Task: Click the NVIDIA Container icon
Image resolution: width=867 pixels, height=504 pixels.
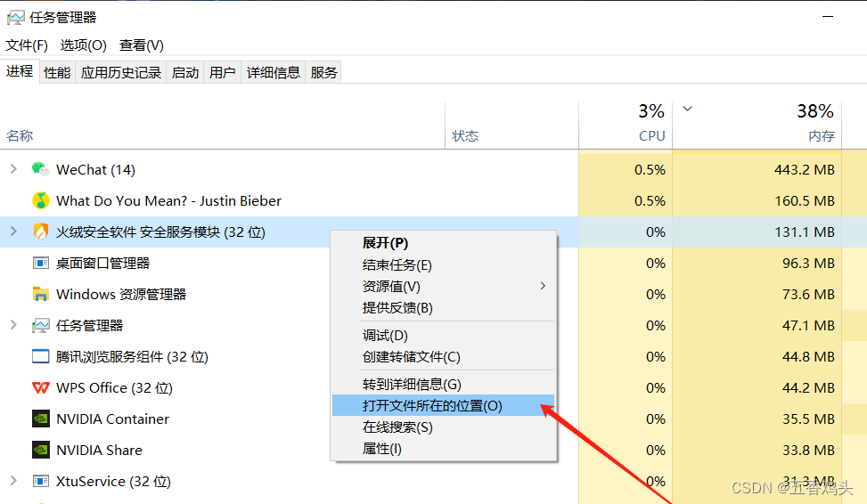Action: tap(40, 419)
